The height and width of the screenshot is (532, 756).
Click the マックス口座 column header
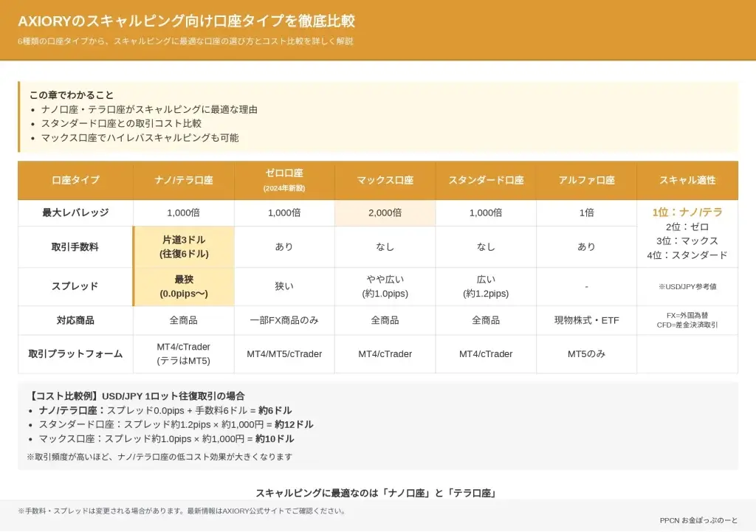coord(385,180)
